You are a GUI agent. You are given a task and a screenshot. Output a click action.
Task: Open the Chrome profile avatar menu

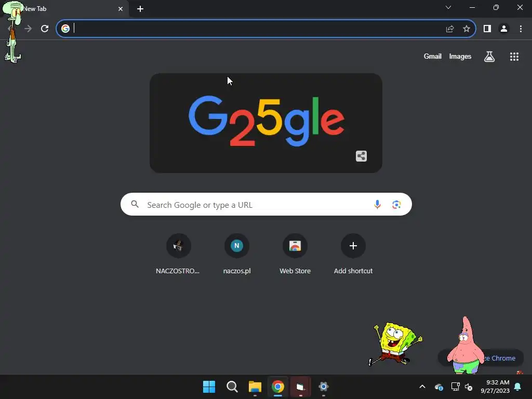(504, 29)
